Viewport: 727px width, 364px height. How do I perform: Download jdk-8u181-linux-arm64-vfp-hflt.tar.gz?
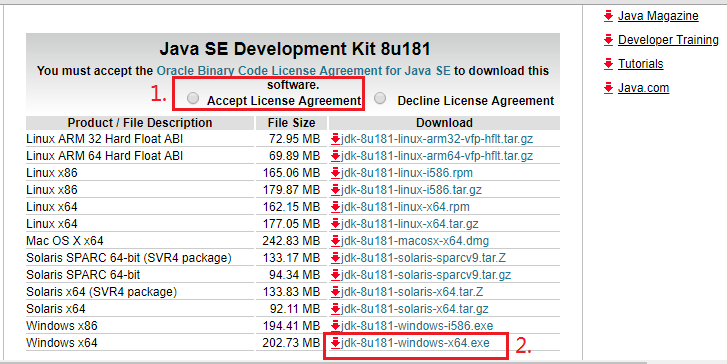[437, 156]
